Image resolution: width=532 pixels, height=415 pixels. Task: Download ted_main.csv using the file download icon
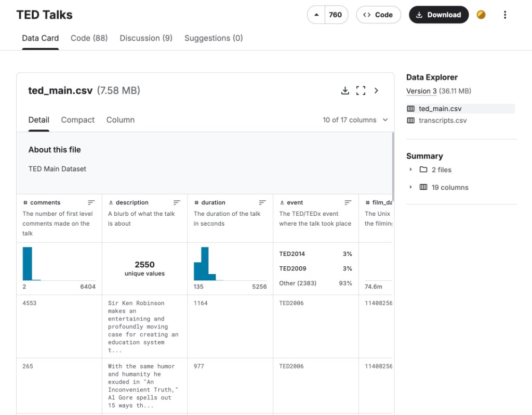point(345,90)
